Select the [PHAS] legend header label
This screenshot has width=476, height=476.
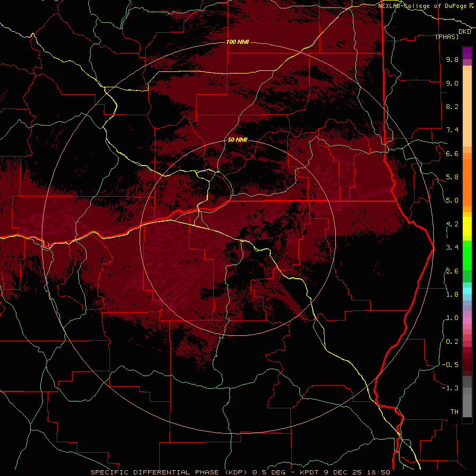tap(447, 36)
